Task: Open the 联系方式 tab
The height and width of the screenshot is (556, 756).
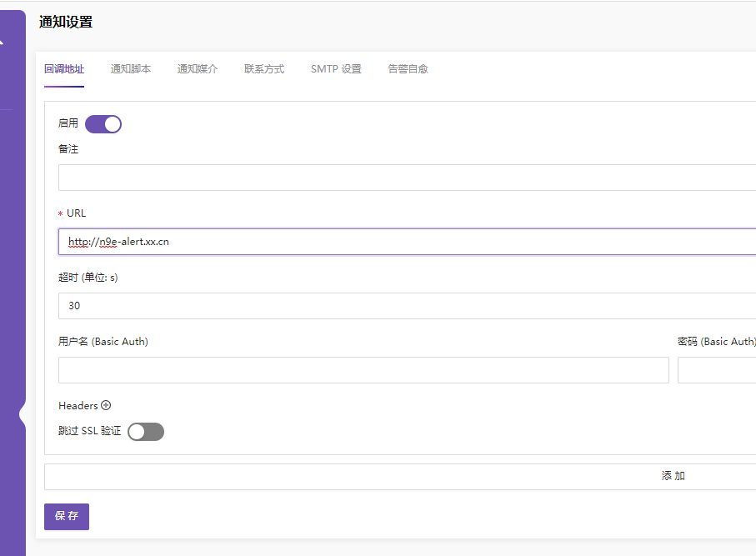Action: (x=263, y=69)
